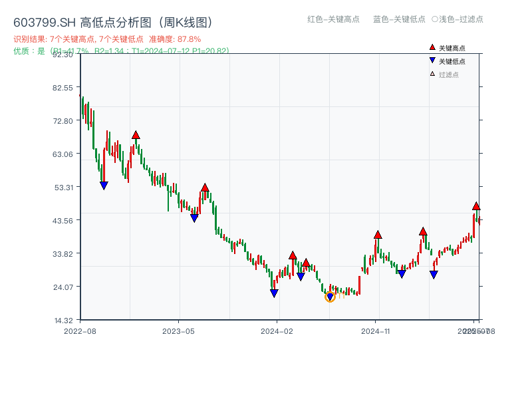
Task: Click the green 优质 result line
Action: tap(121, 51)
